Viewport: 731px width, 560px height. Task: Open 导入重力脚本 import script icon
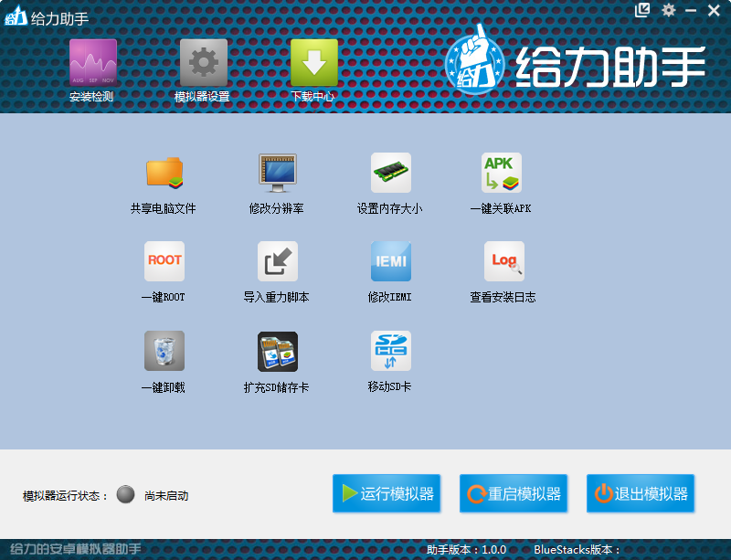(278, 261)
